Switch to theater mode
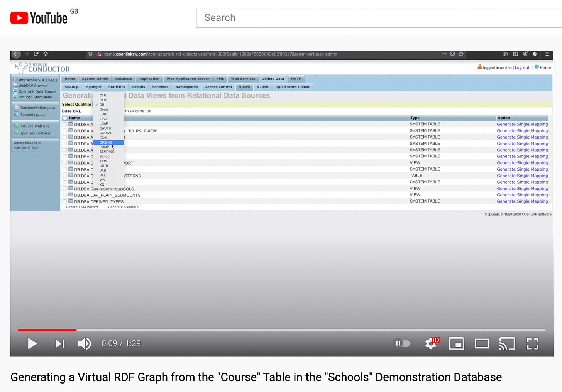Viewport: 562px width, 392px height. [482, 343]
